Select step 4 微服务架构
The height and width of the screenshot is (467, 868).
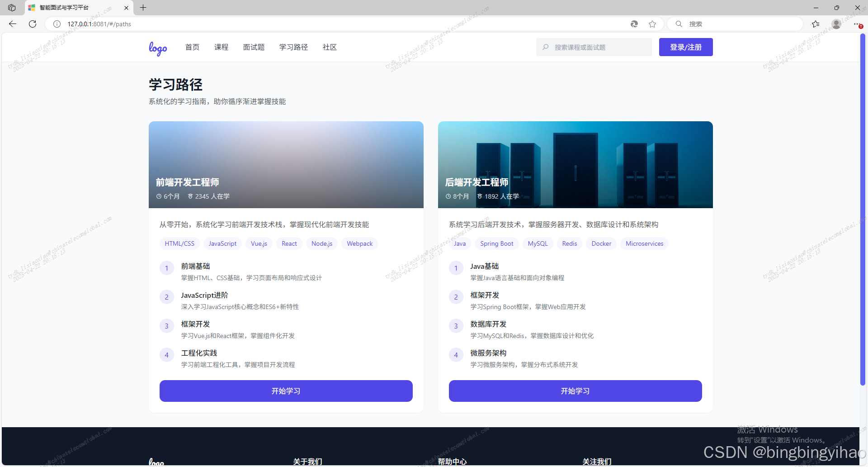pyautogui.click(x=576, y=358)
